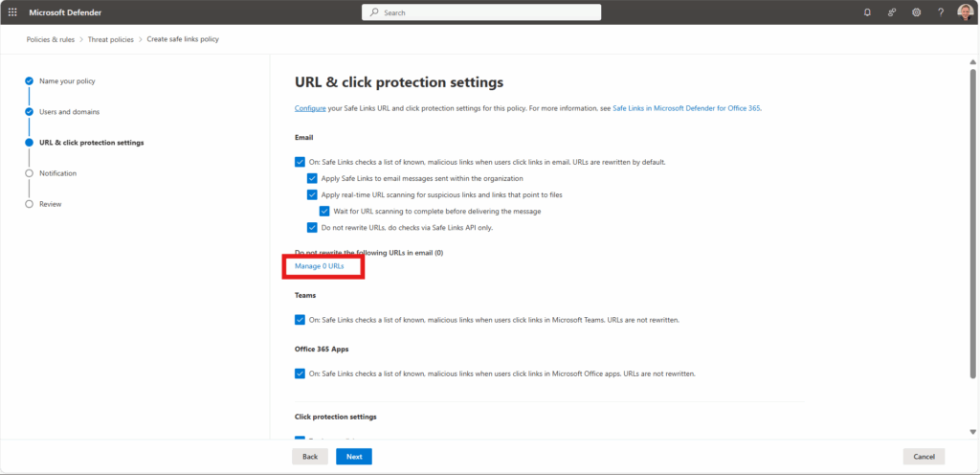Open the user profile avatar
The width and height of the screenshot is (980, 475).
coord(965,12)
